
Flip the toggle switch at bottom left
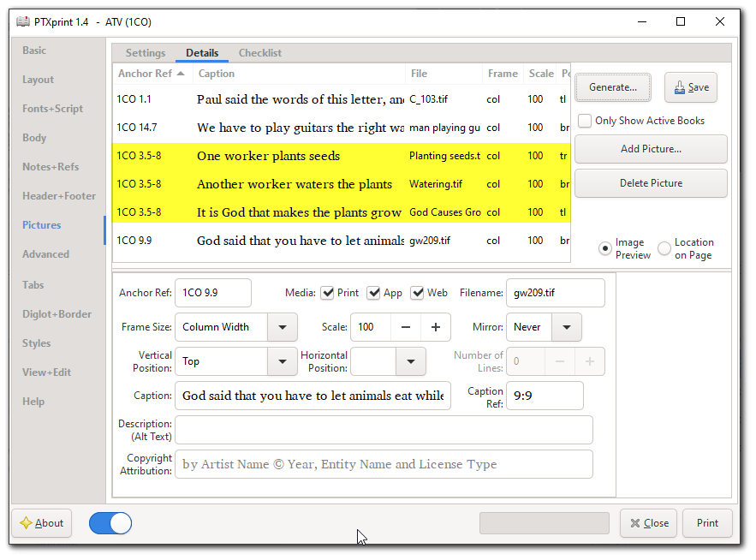[110, 522]
